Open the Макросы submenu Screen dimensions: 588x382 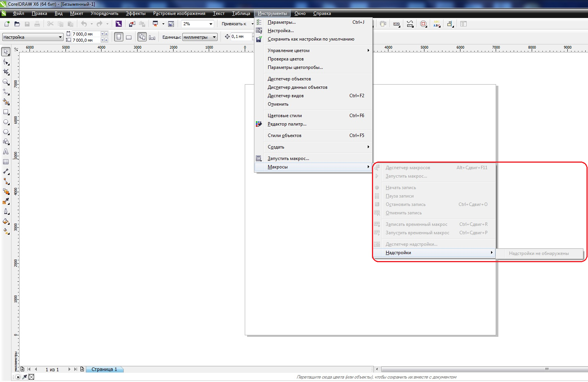tap(313, 167)
